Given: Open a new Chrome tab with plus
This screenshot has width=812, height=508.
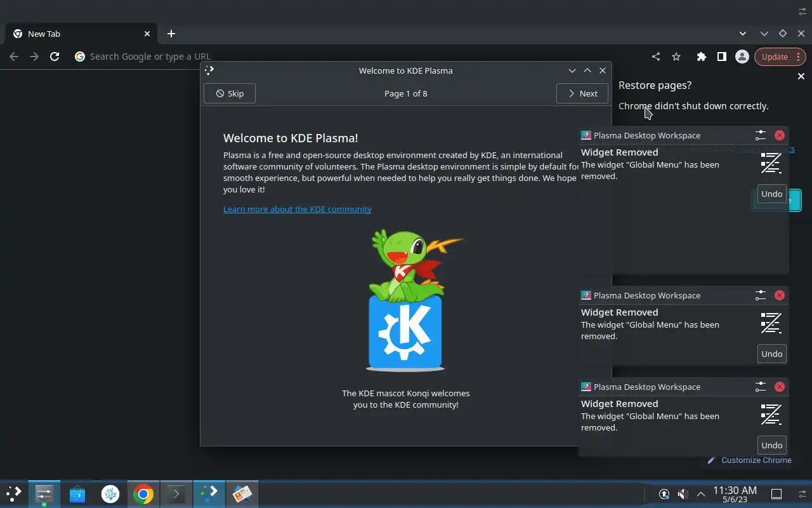Looking at the screenshot, I should [x=171, y=34].
